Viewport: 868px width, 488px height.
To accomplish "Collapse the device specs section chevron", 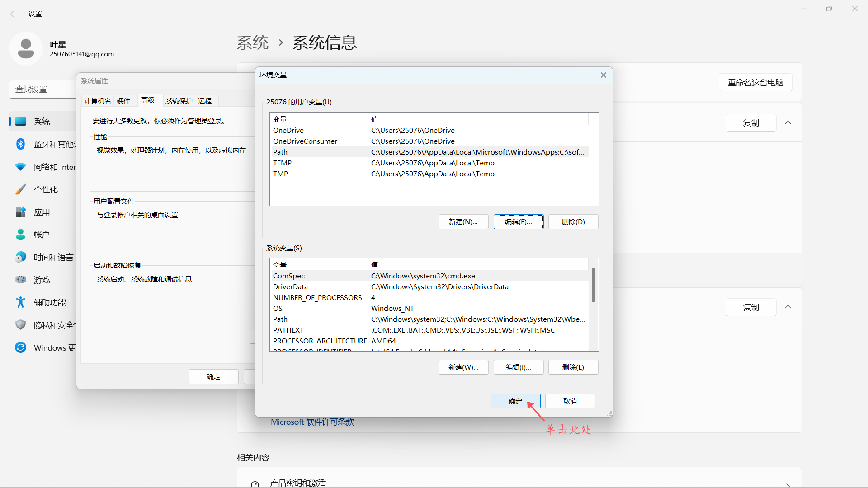I will pos(788,122).
